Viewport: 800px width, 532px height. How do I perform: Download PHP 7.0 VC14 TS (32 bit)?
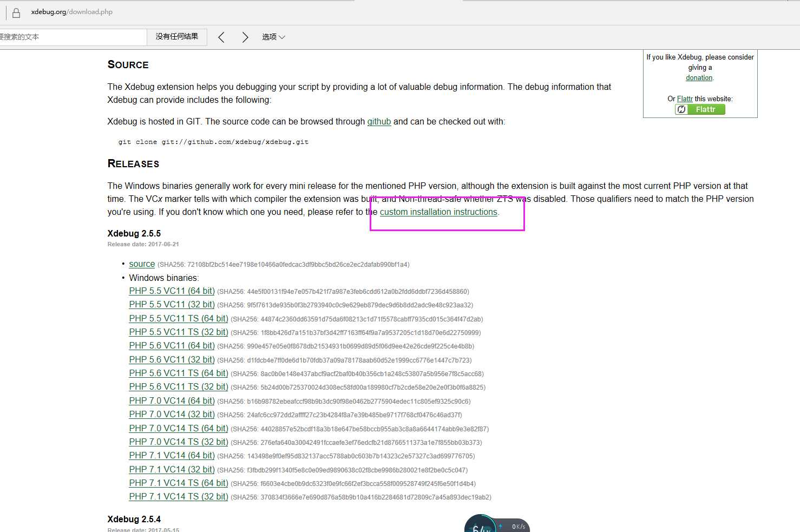click(x=179, y=442)
